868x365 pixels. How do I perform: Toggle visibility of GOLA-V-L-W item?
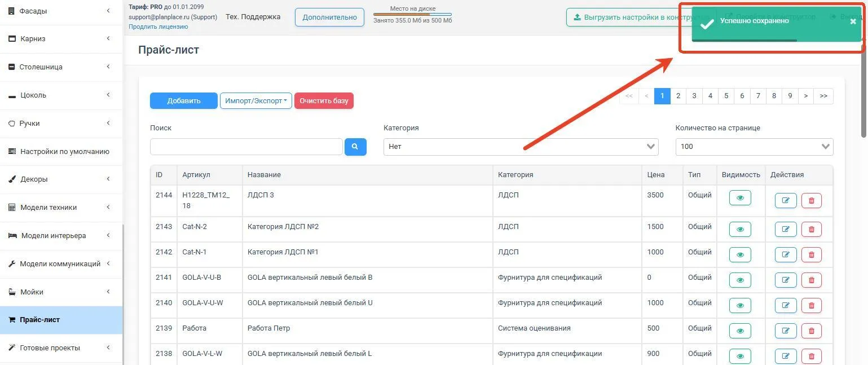[740, 356]
